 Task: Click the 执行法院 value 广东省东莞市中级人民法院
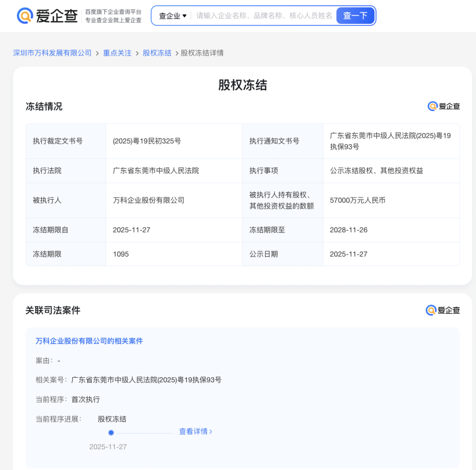point(156,171)
